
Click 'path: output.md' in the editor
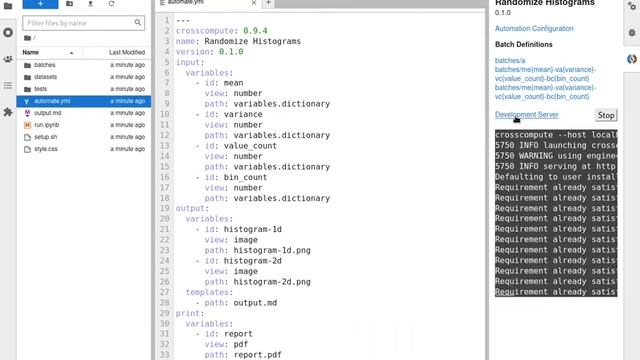tap(241, 303)
